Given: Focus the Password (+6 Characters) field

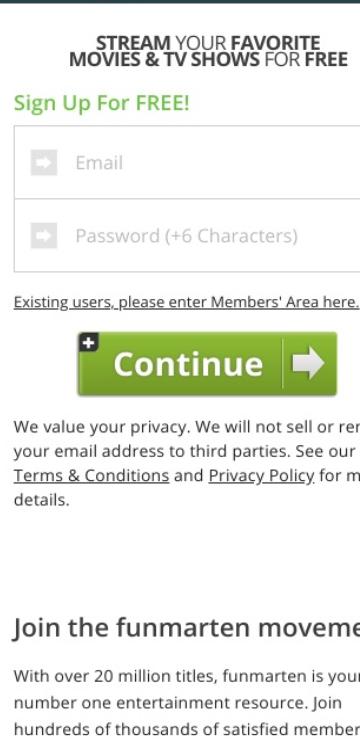Looking at the screenshot, I should coord(187,235).
